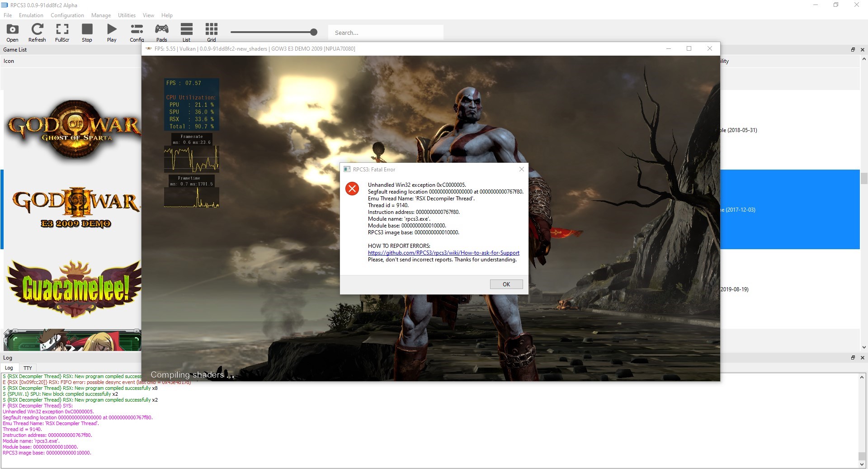Click log line 'Thread id = 9140.'
This screenshot has width=868, height=469.
pos(22,429)
